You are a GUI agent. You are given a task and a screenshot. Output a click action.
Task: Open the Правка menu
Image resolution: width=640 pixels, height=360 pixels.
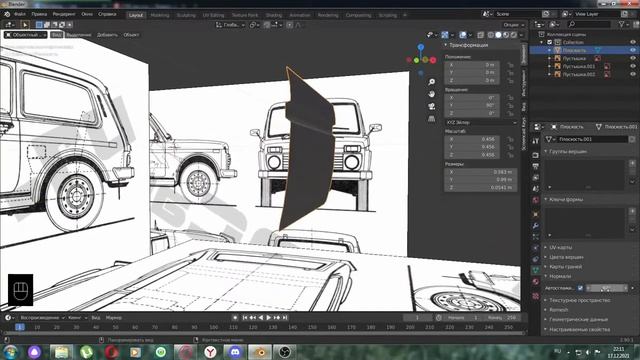point(39,14)
